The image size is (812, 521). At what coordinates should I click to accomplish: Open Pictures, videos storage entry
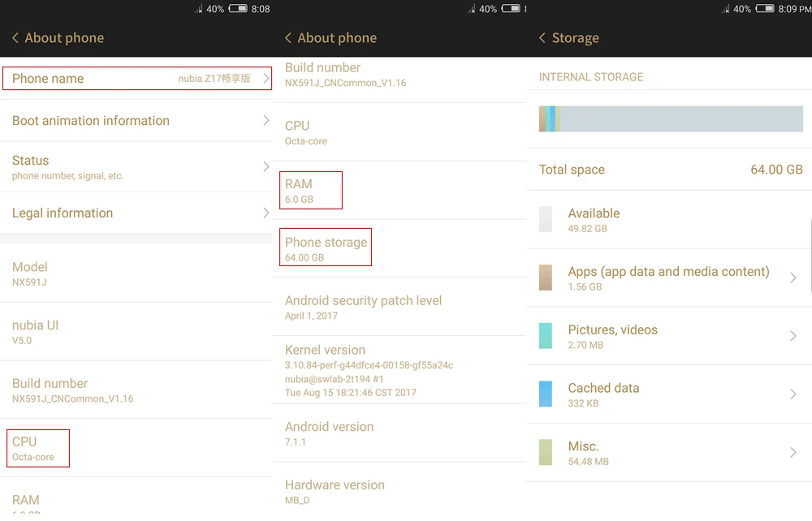pos(669,336)
